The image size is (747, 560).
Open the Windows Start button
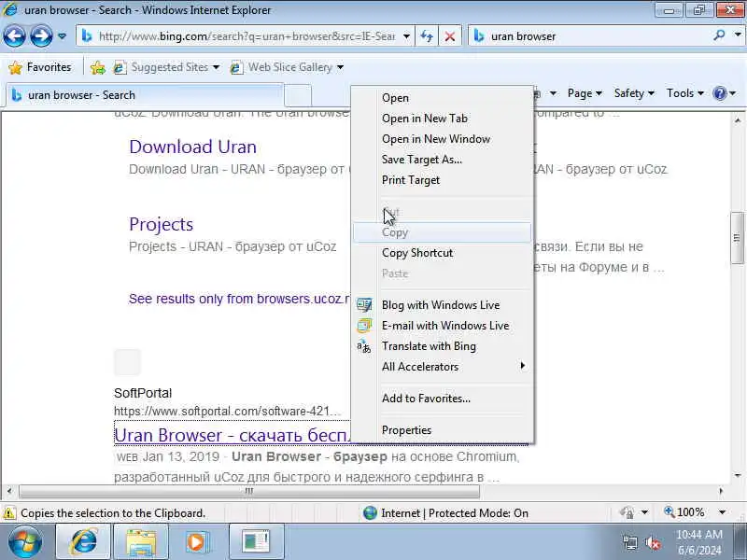tap(24, 541)
